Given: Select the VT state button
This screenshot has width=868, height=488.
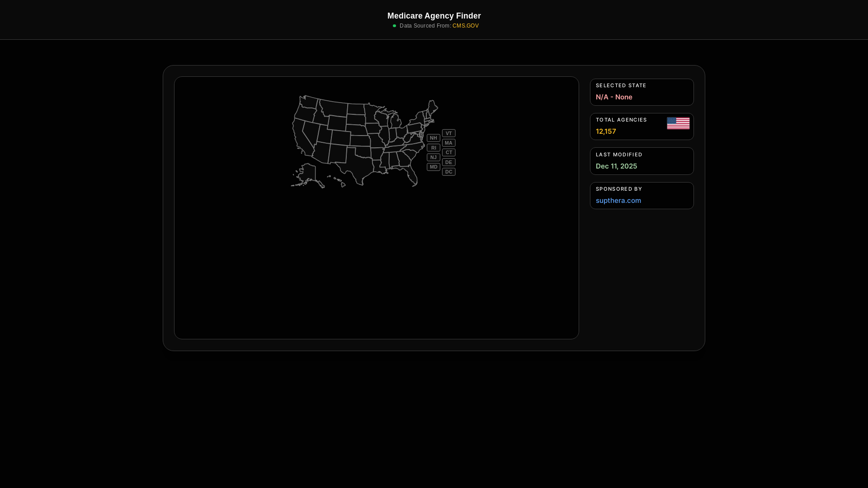Looking at the screenshot, I should (x=449, y=133).
